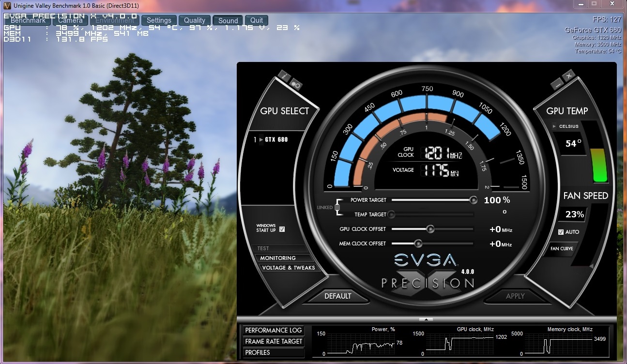Click the GPU clock offset +0 MHz value

501,229
